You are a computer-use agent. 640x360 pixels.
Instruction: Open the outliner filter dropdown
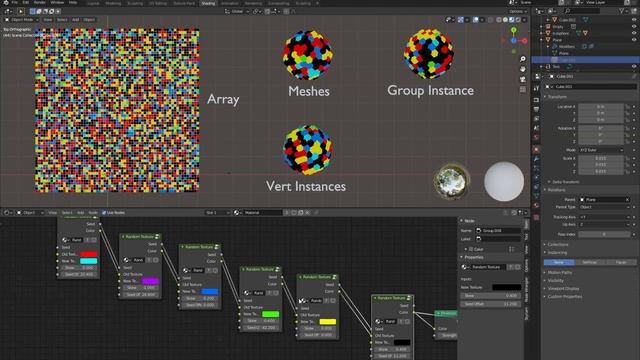click(623, 11)
